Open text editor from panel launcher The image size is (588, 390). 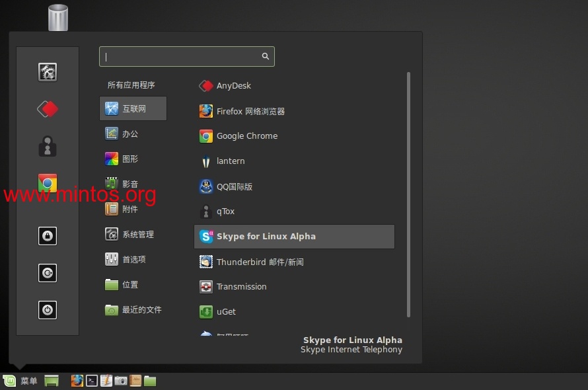tap(106, 381)
